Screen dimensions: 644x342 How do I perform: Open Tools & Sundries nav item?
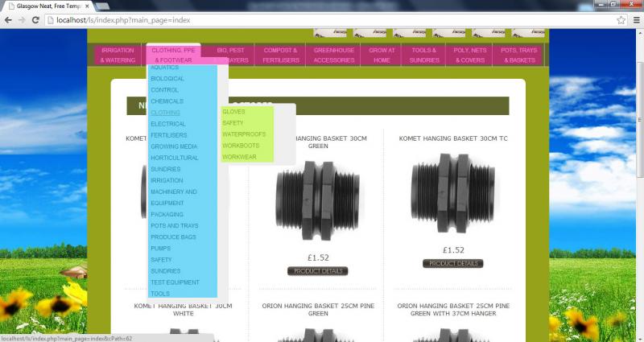(x=424, y=55)
